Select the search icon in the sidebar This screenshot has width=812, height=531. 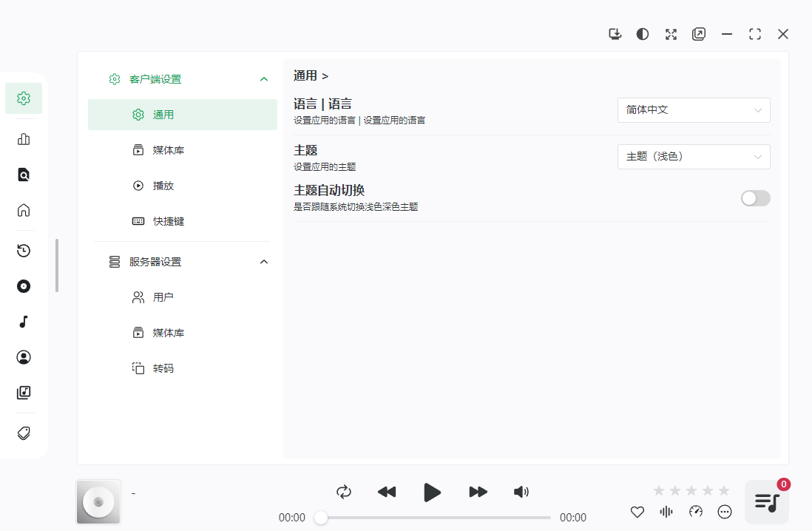(23, 174)
